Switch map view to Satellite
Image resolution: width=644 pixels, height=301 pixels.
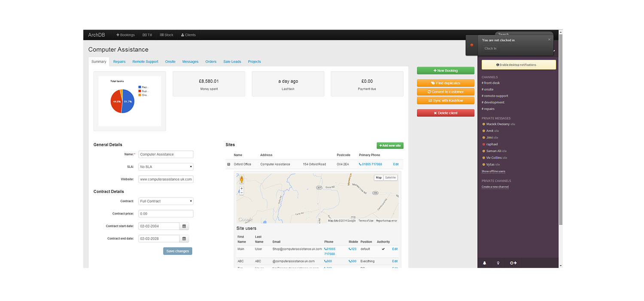pos(390,178)
